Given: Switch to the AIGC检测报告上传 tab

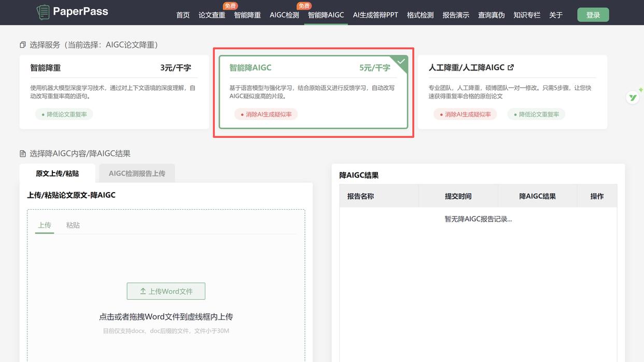Looking at the screenshot, I should [x=137, y=173].
